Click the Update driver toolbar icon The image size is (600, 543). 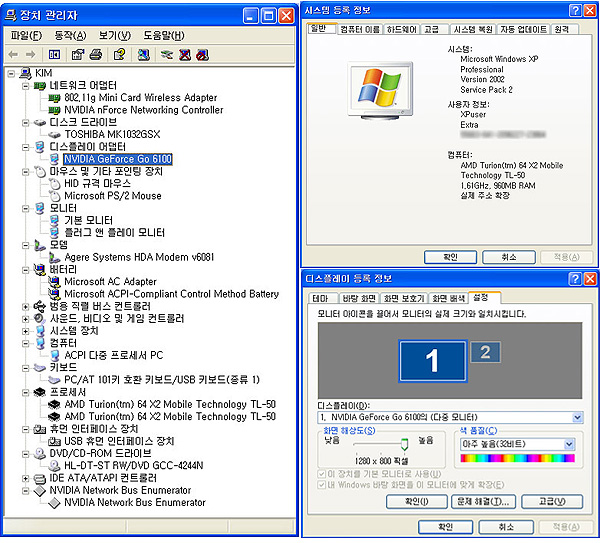point(166,55)
